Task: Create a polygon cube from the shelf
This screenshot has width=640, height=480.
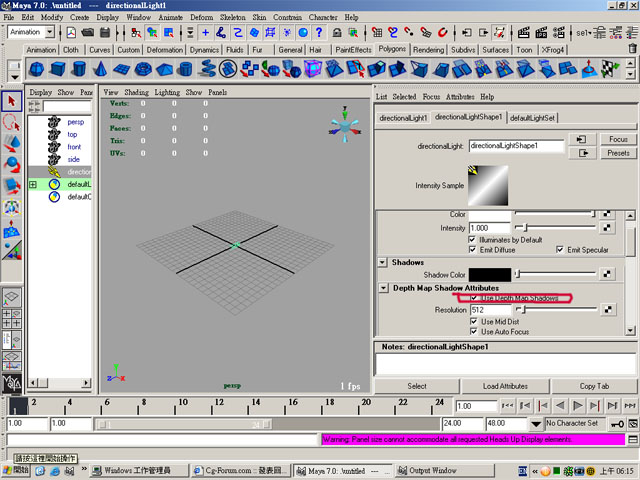Action: 58,69
